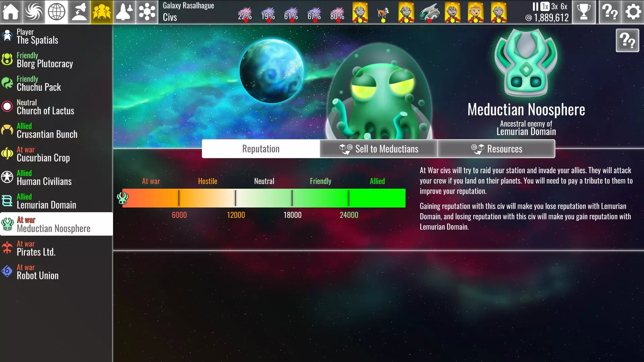The image size is (644, 362).
Task: Open the ships shuttle screen
Action: click(x=124, y=12)
